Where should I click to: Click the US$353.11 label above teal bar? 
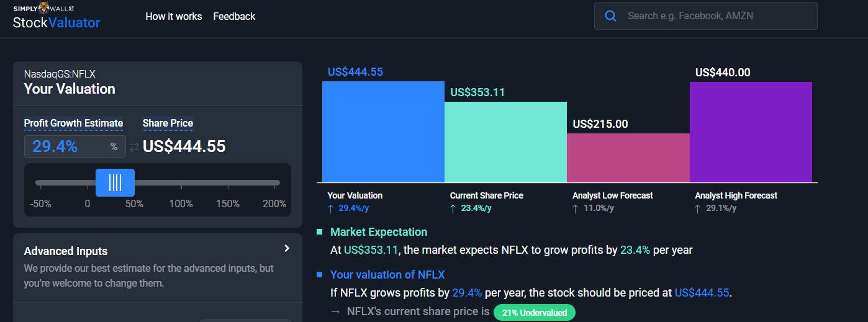coord(477,92)
